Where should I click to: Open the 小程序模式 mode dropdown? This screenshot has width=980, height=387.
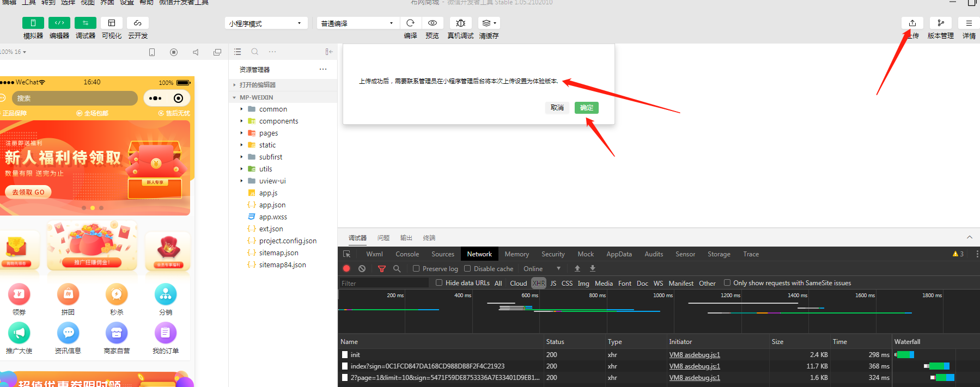pos(265,23)
